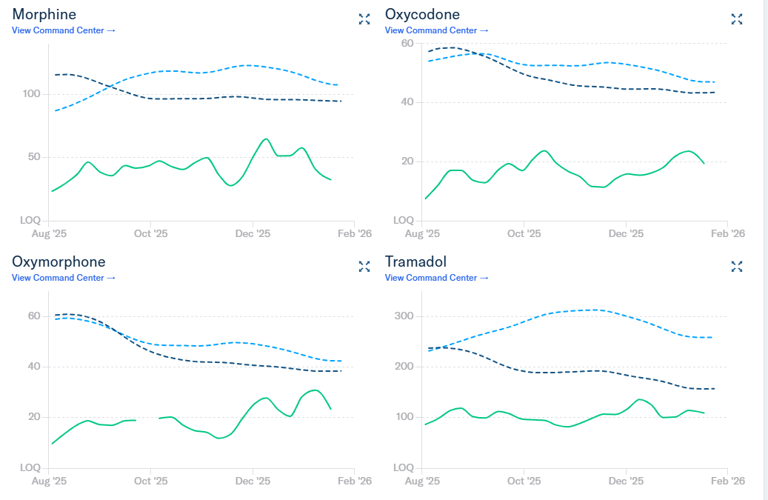Open View Command Center link under Oxycodone

point(437,30)
